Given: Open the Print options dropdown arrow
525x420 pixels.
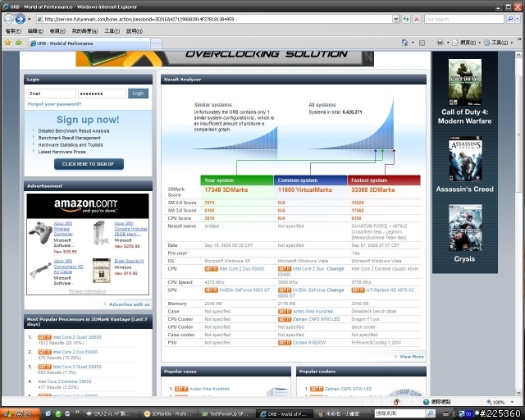Looking at the screenshot, I should 448,43.
